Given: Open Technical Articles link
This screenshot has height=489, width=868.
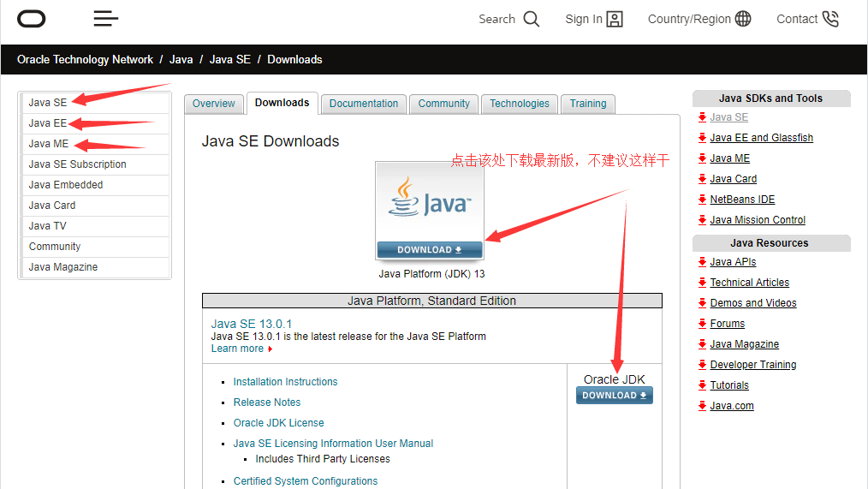Looking at the screenshot, I should pos(750,282).
